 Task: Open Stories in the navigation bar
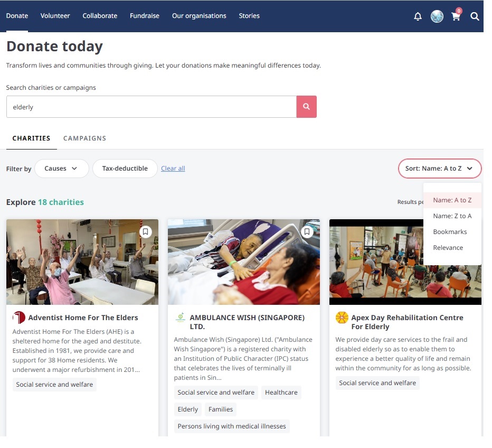pyautogui.click(x=249, y=16)
